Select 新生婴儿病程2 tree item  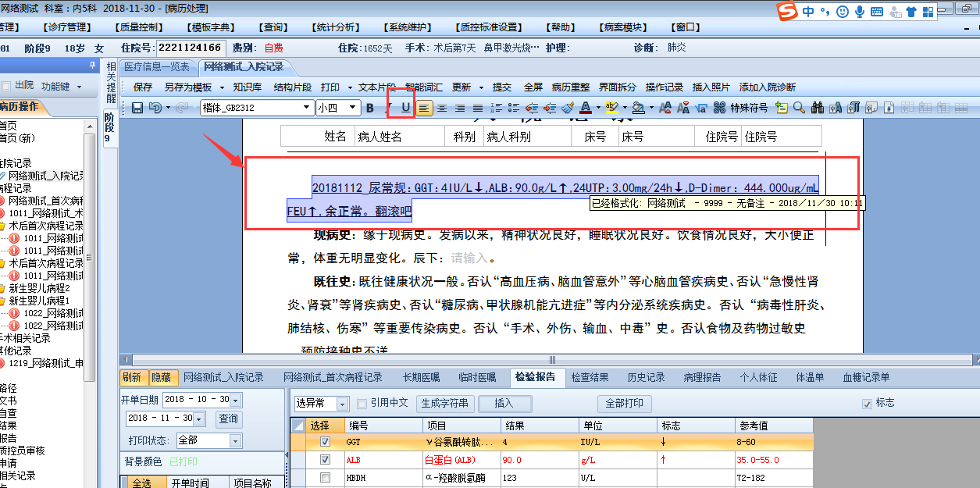38,288
